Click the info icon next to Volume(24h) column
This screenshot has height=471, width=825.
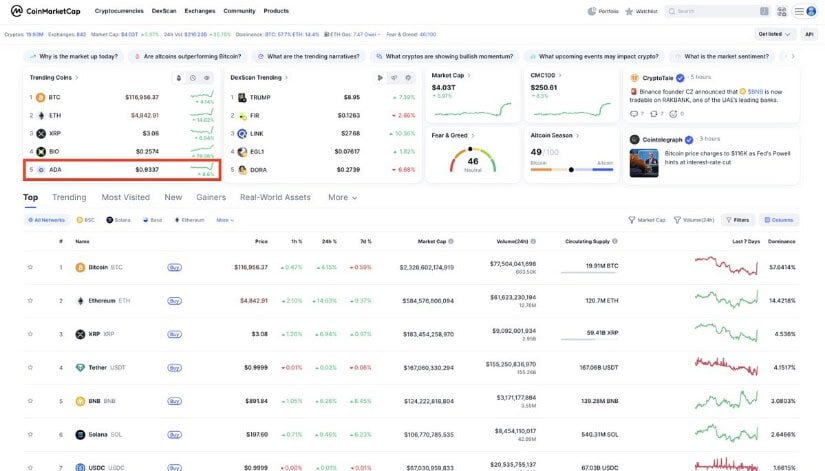point(533,242)
